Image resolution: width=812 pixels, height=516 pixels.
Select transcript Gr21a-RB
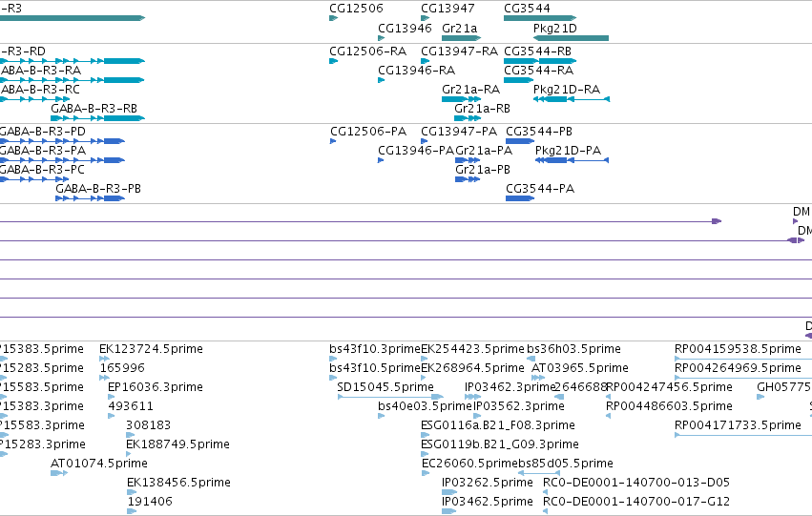click(x=482, y=109)
